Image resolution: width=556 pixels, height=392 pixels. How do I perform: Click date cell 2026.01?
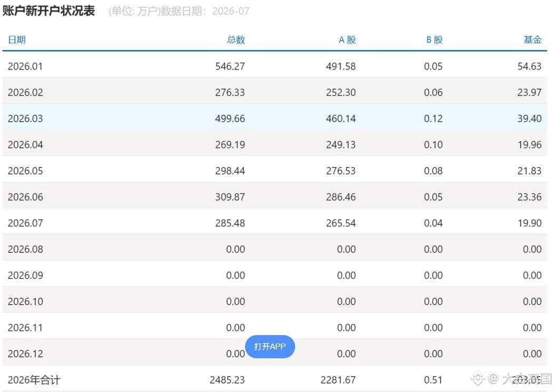click(25, 66)
